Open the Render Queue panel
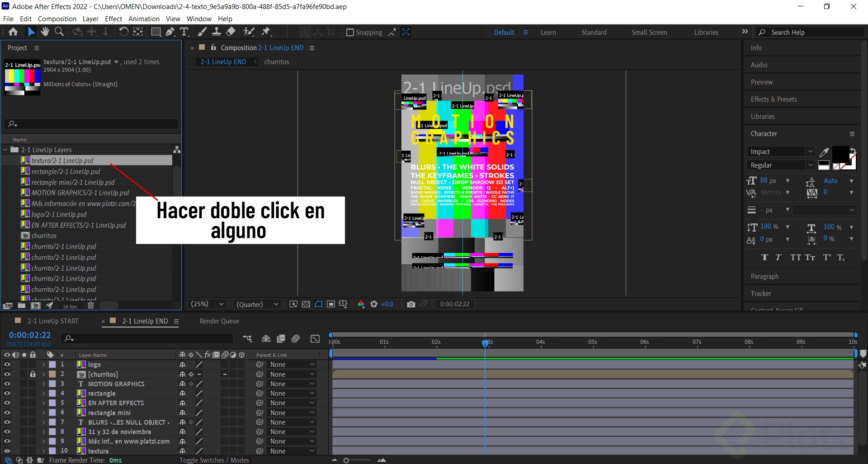 tap(219, 321)
